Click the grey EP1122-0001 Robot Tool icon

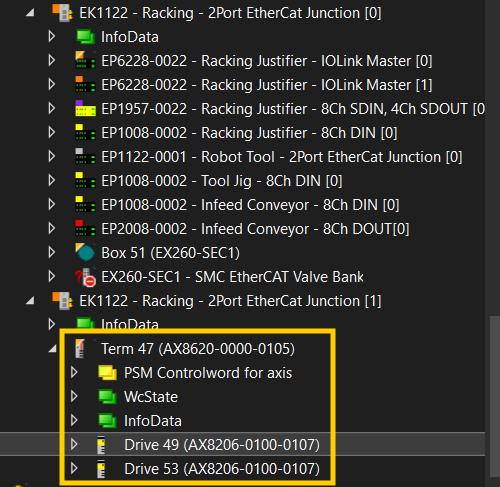point(86,156)
